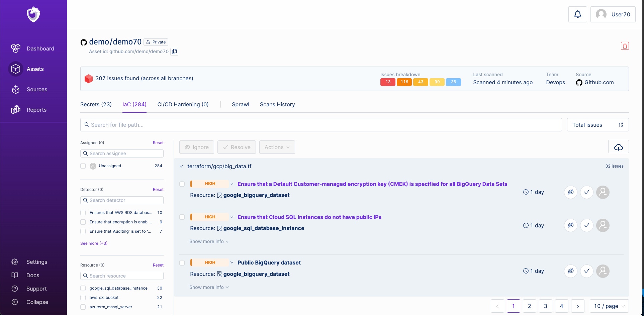Switch to the CI/CD Hardening (0) tab
This screenshot has width=644, height=316.
pyautogui.click(x=183, y=104)
